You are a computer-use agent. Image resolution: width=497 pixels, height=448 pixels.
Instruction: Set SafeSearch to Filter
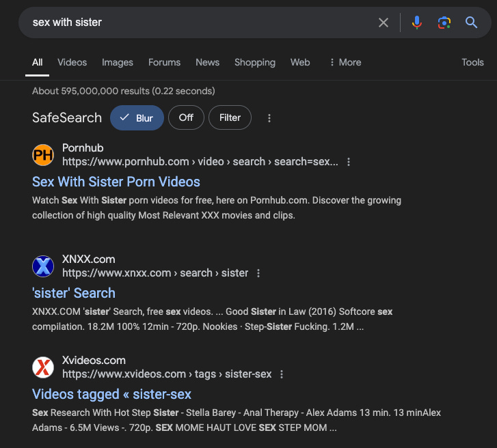[230, 117]
